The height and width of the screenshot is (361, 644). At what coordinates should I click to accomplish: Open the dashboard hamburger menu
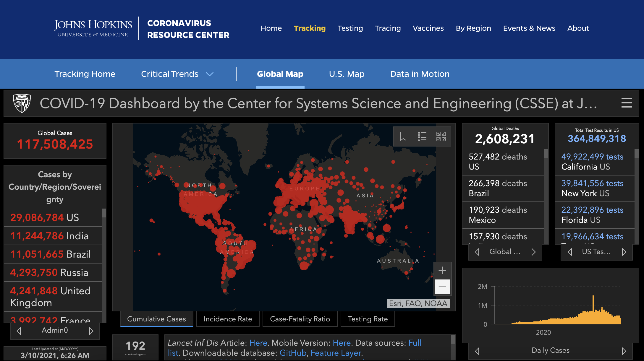[627, 103]
